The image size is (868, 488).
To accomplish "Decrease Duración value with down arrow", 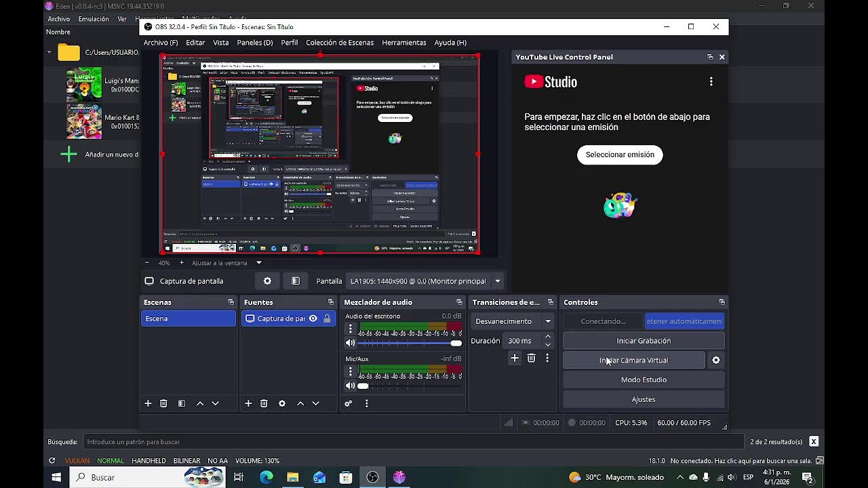I will tap(548, 345).
